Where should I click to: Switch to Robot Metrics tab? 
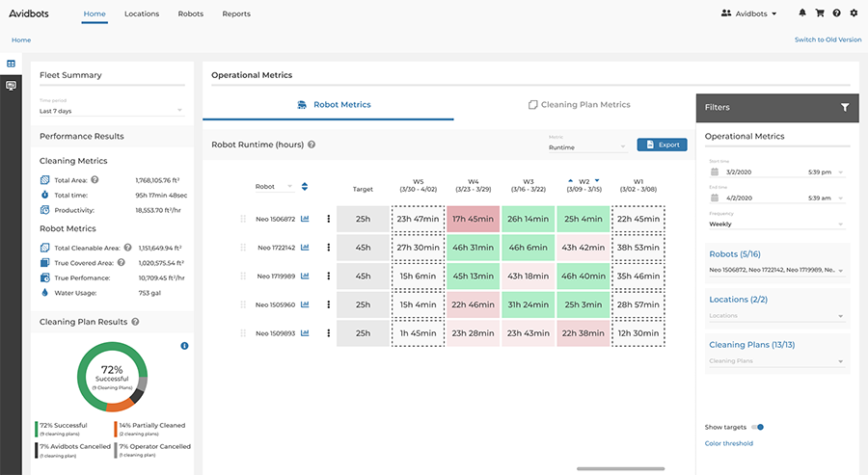pos(328,104)
